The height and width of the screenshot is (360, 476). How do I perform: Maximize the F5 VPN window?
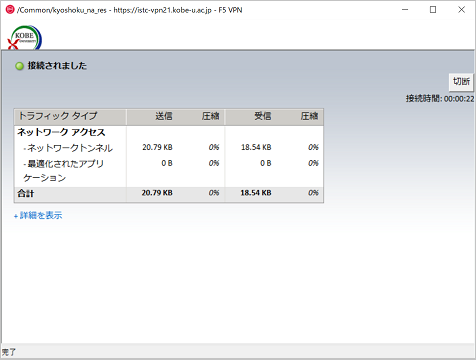click(x=433, y=10)
